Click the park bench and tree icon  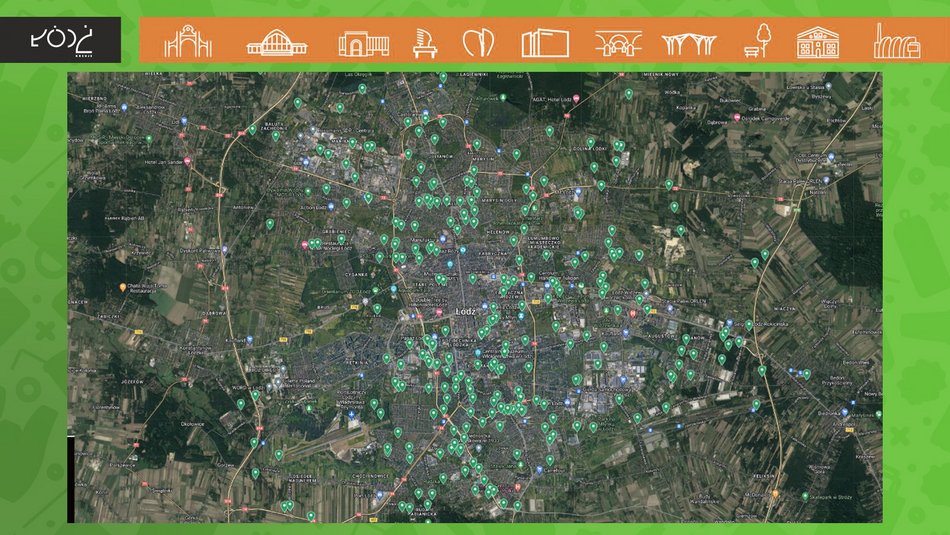[x=758, y=41]
